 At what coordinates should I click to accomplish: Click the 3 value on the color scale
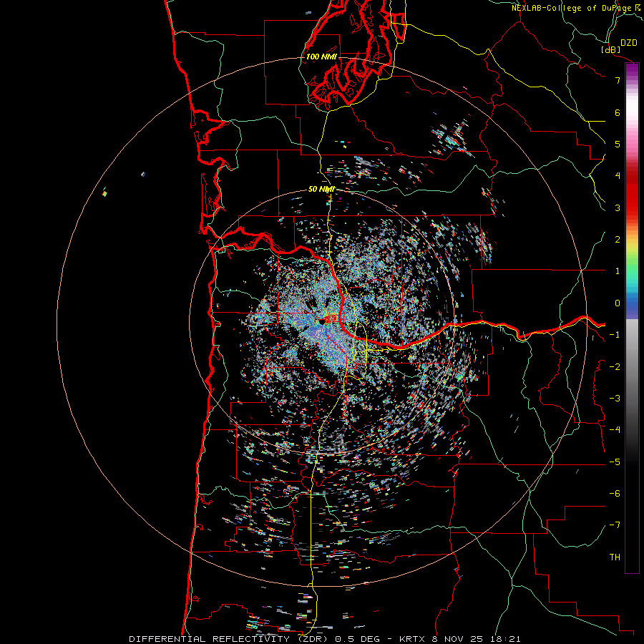[x=618, y=208]
